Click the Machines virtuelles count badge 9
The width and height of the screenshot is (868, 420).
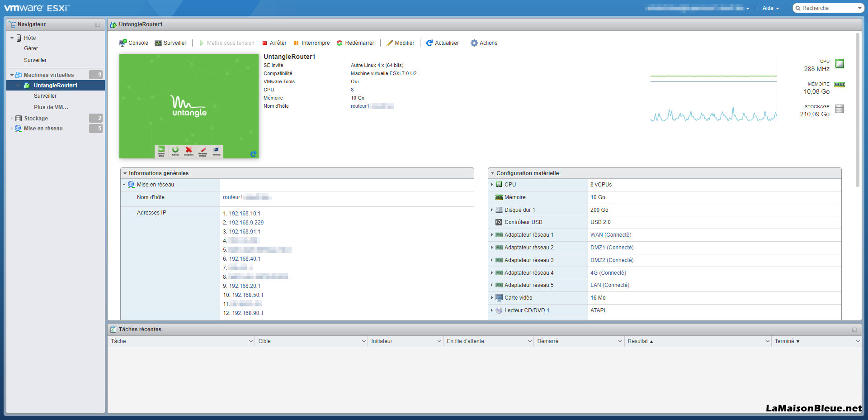point(96,75)
